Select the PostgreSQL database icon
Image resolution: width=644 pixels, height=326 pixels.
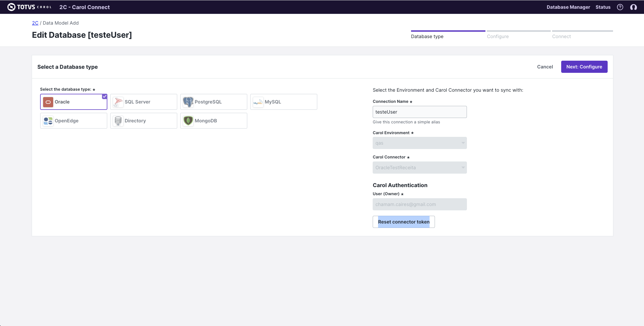tap(188, 101)
